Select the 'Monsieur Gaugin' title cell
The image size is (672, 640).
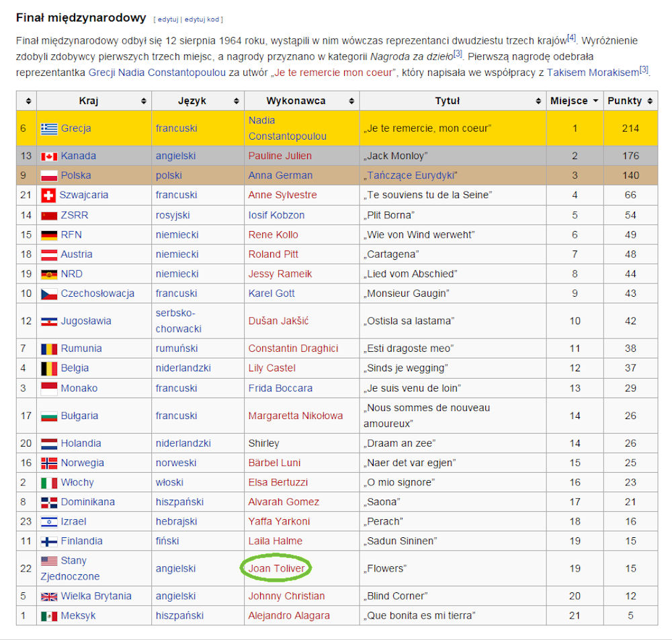click(452, 294)
